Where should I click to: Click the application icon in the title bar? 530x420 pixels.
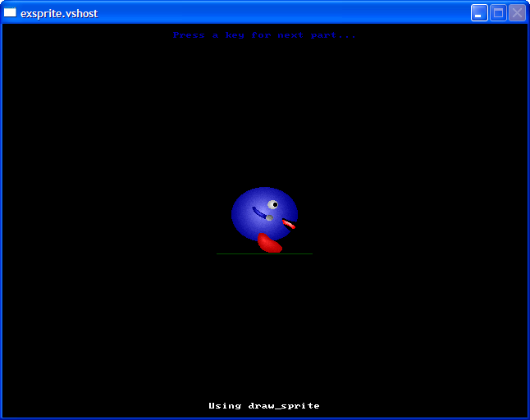click(x=11, y=12)
